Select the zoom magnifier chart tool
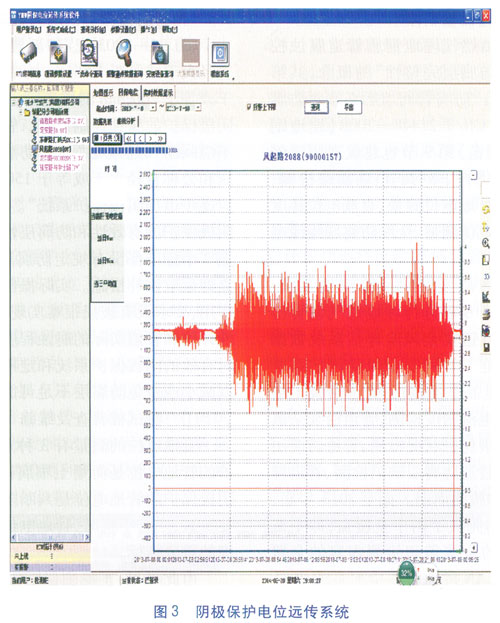 click(x=486, y=243)
